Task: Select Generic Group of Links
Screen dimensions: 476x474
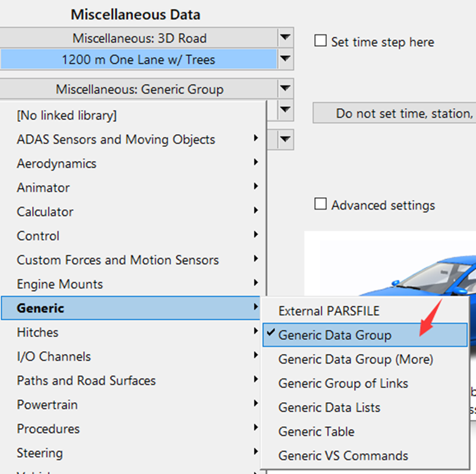Action: pos(343,384)
